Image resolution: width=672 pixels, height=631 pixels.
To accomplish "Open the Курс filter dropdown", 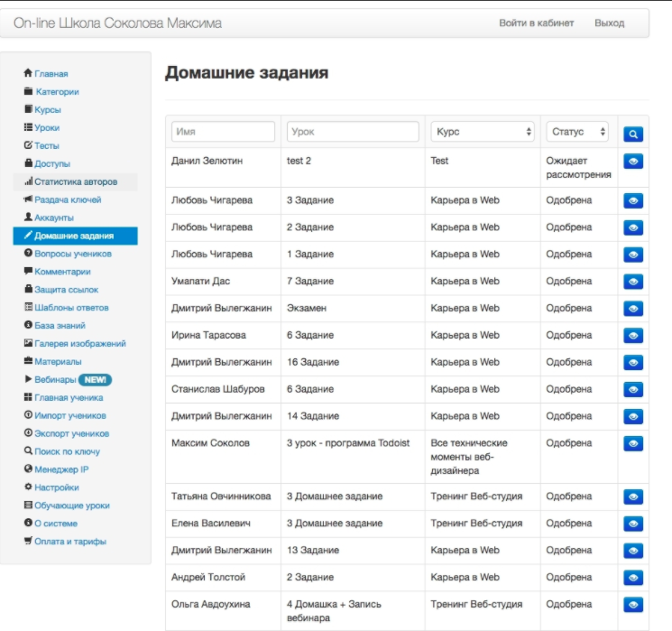I will pyautogui.click(x=483, y=132).
